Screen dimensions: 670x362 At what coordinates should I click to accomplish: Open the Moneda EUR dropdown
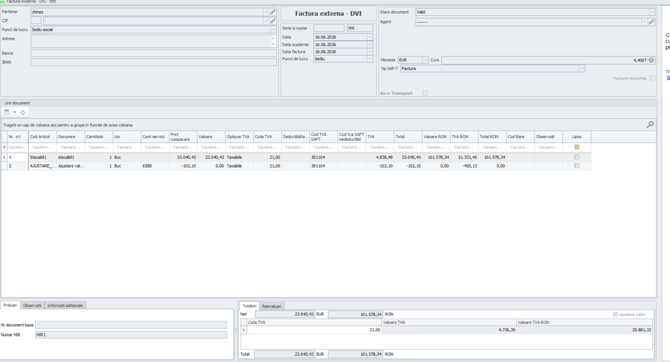[425, 60]
